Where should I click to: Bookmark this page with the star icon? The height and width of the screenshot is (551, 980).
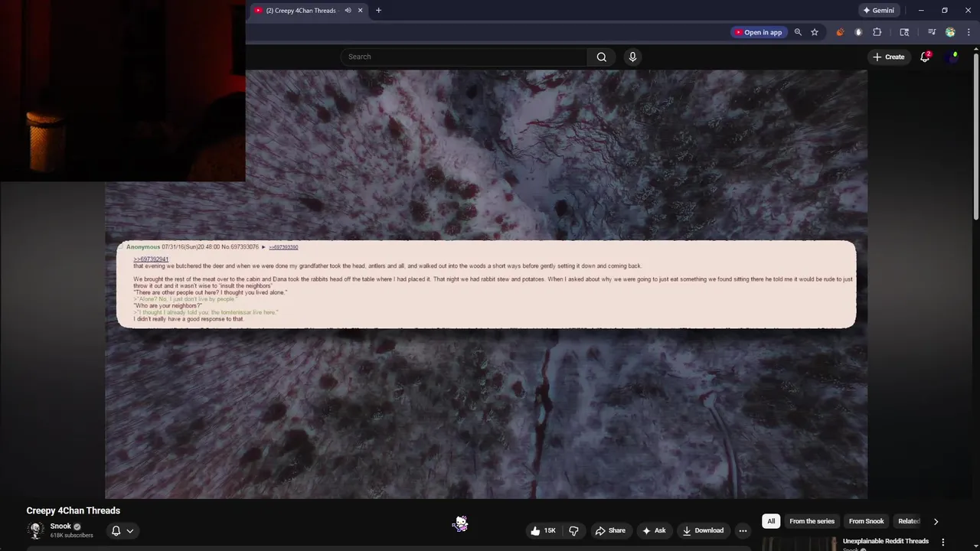815,32
